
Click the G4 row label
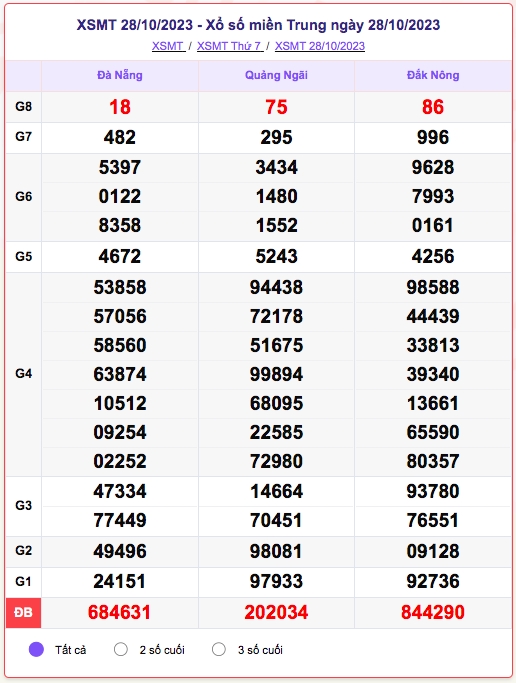(24, 374)
